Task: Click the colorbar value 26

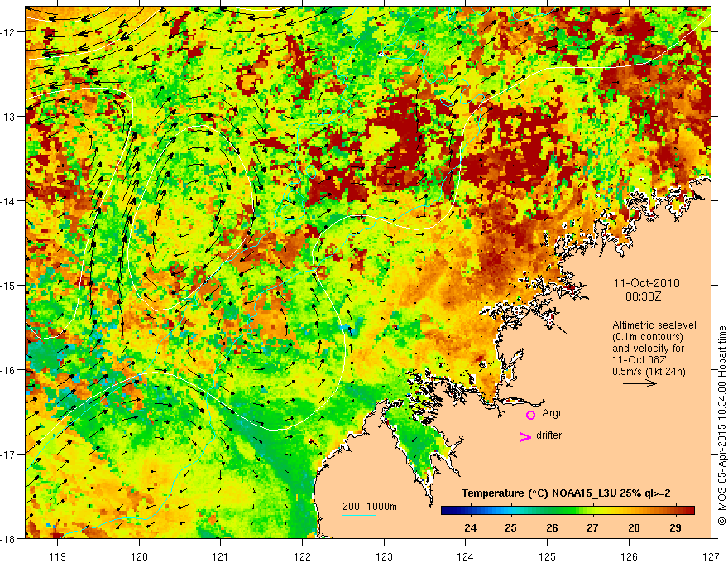Action: [552, 527]
